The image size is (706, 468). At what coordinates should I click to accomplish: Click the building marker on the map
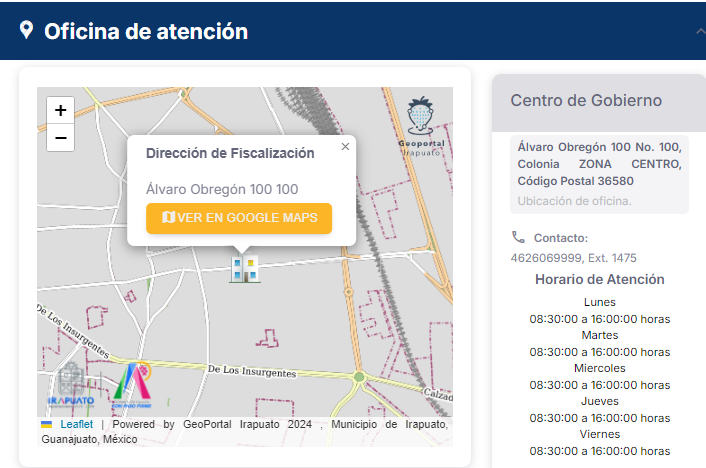244,269
